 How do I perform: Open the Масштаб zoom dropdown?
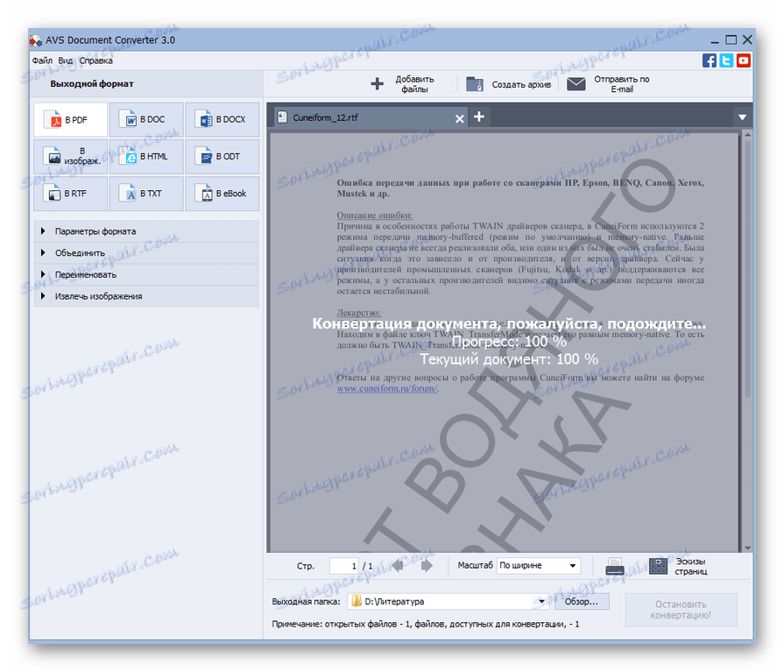pyautogui.click(x=539, y=565)
